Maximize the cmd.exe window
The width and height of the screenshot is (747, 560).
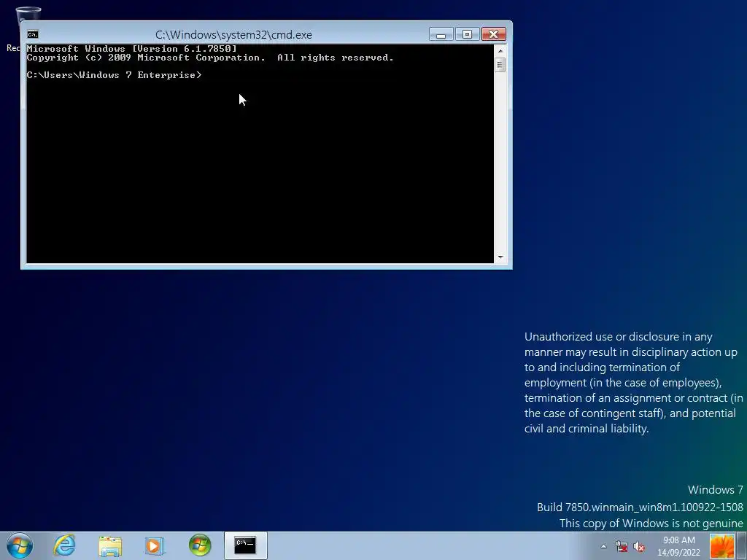pos(467,34)
